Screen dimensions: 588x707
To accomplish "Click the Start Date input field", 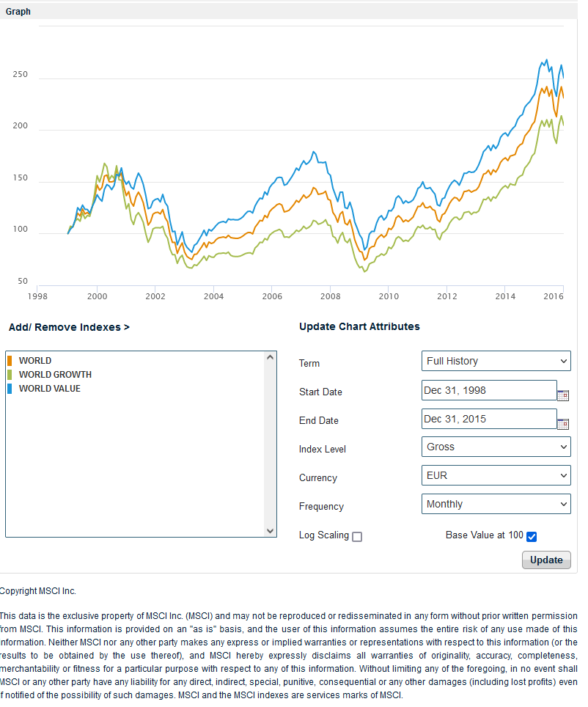I will coord(489,390).
